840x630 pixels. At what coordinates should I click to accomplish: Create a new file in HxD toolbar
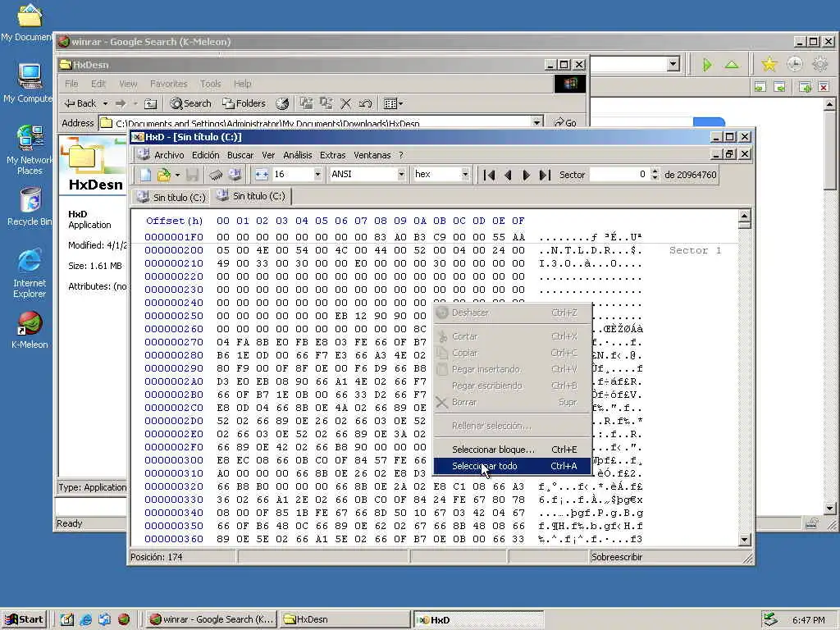(x=146, y=175)
